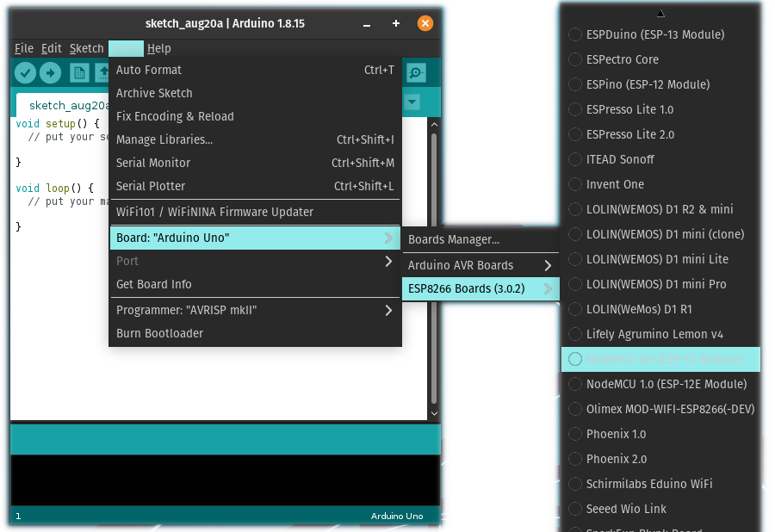The height and width of the screenshot is (532, 775).
Task: Select NodeMCU 1.0 (ESP-12E Module)
Action: pyautogui.click(x=660, y=384)
